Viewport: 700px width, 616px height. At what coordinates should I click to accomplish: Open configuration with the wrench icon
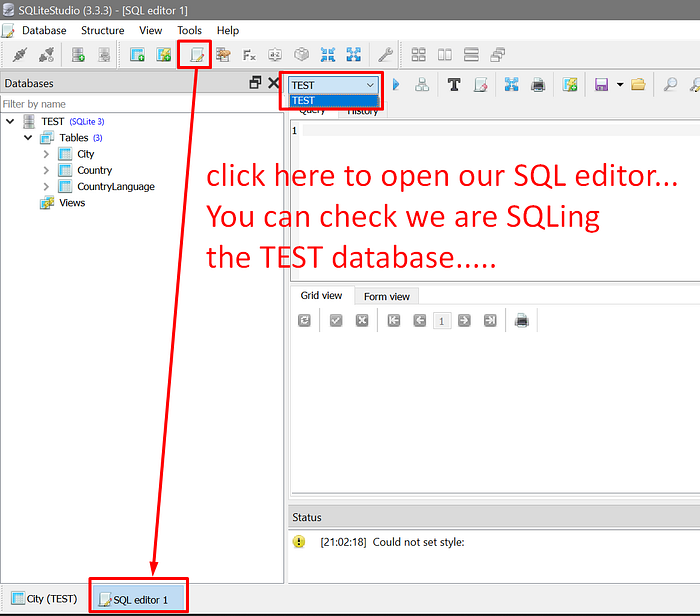(385, 55)
